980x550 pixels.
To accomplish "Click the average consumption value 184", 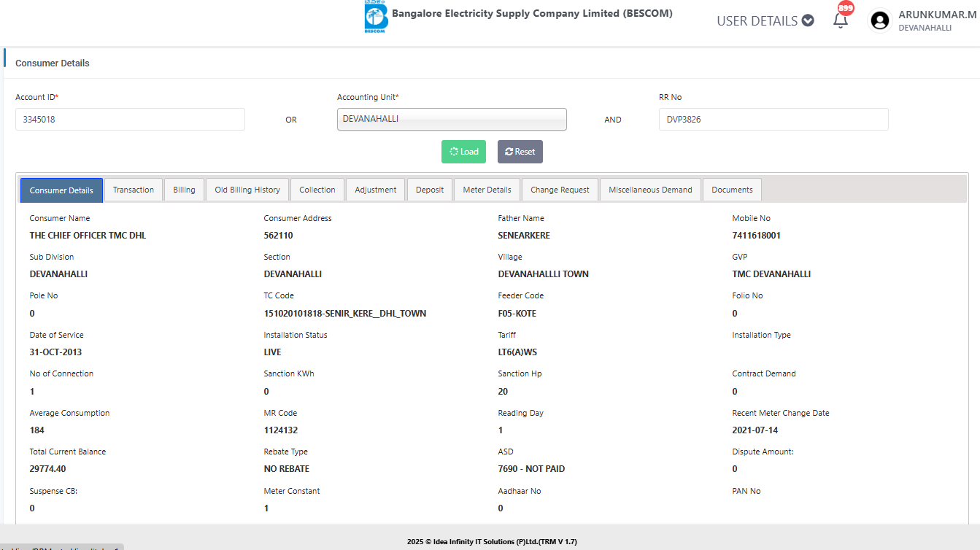I will [37, 430].
